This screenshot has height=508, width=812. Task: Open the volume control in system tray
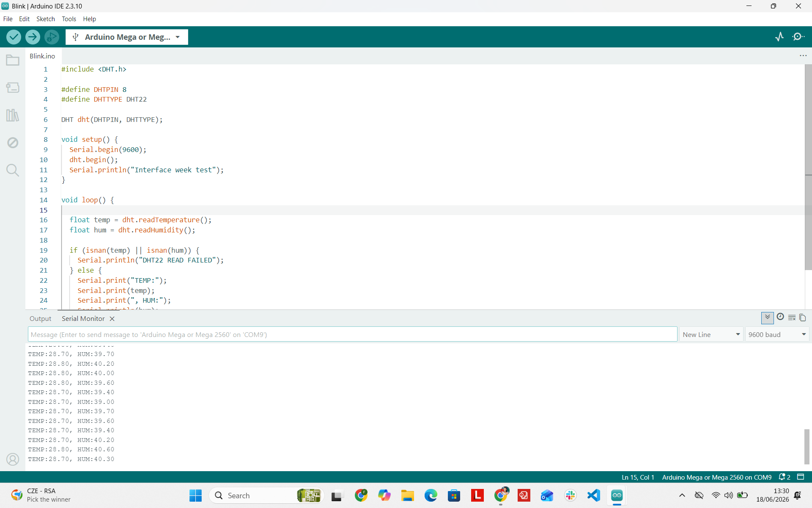coord(728,495)
